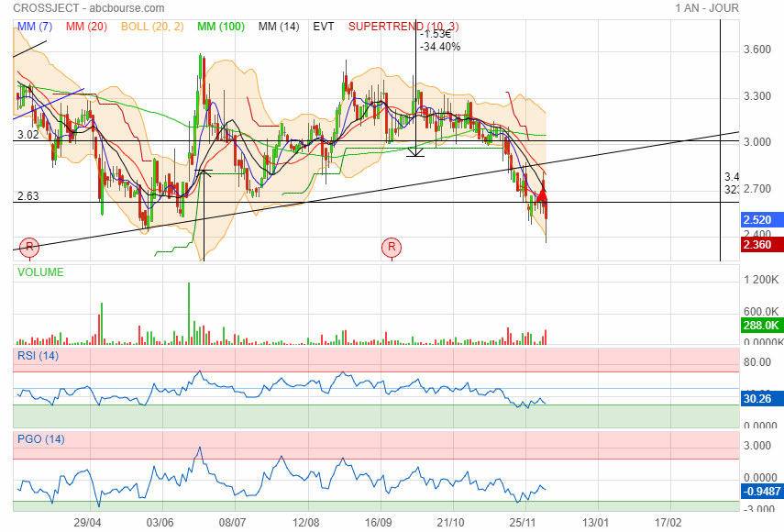Click the R event marker near 16/09
This screenshot has height=532, width=784.
[x=392, y=247]
